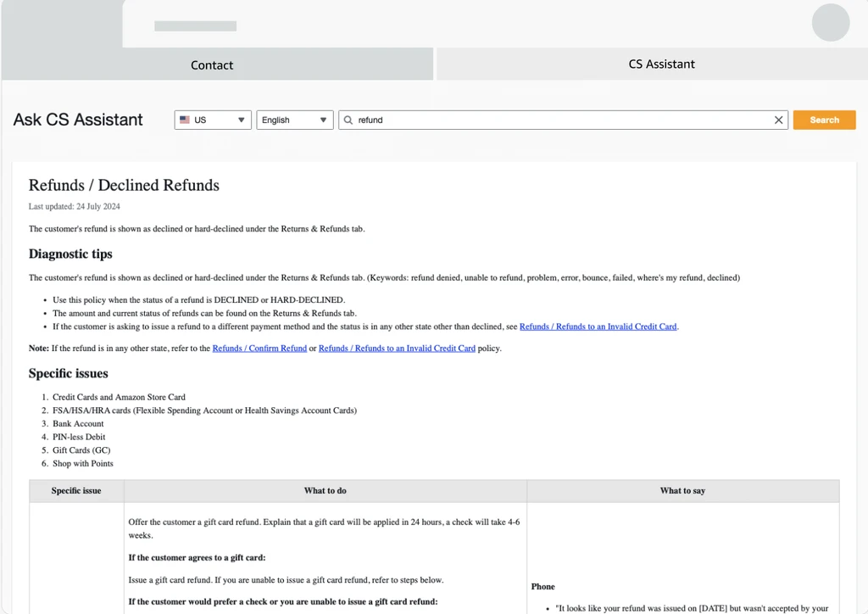Viewport: 868px width, 614px height.
Task: Follow the Invalid Credit Card link in bullet list
Action: click(x=598, y=327)
